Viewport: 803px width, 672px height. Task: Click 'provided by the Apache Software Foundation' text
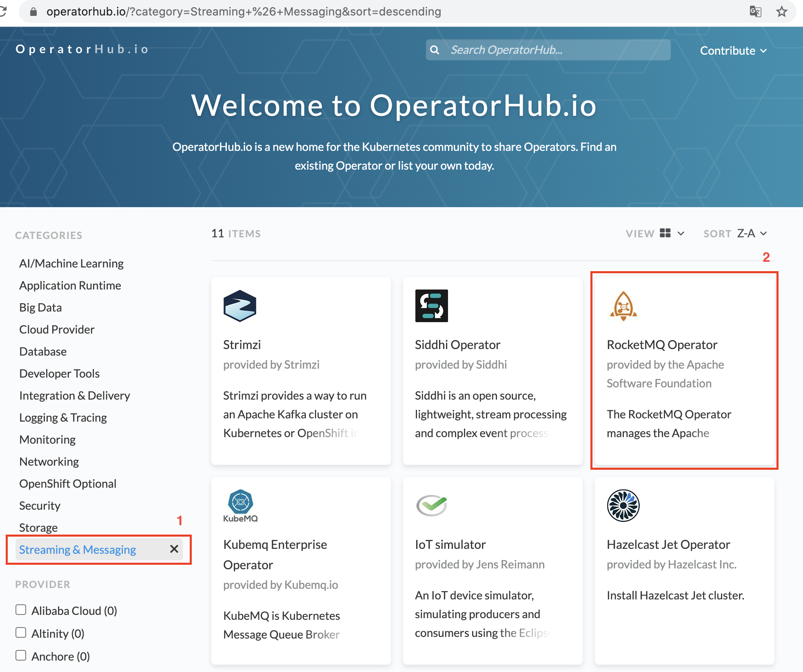(x=665, y=374)
